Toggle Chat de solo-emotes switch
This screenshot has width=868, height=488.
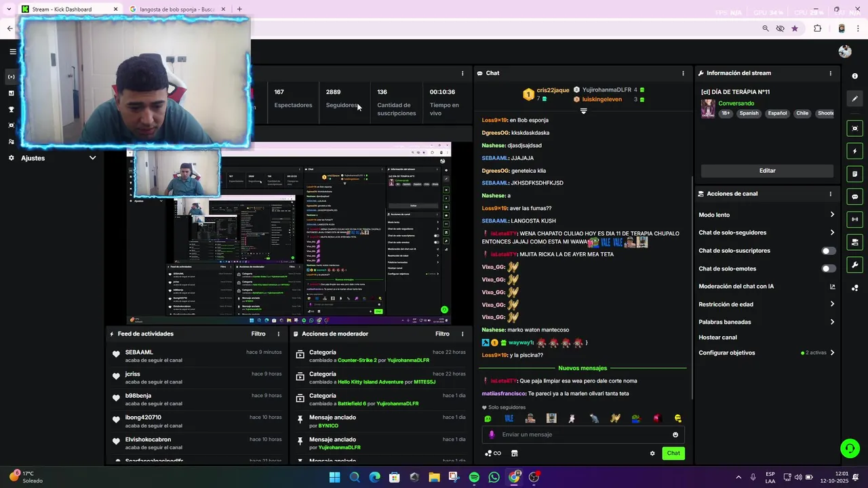coord(828,268)
